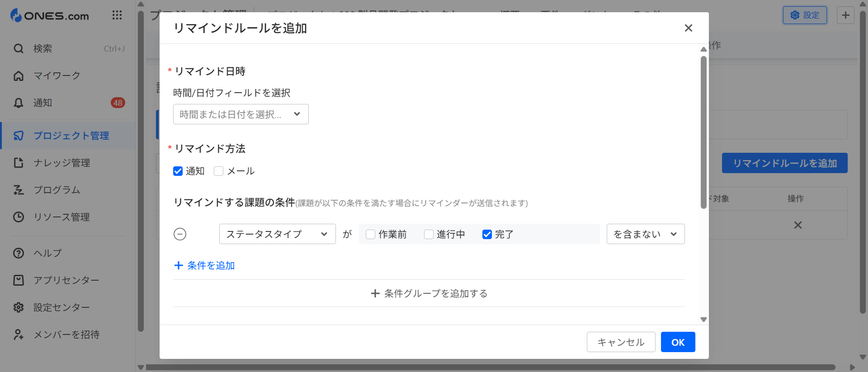Open the 48 notifications badge
This screenshot has width=868, height=372.
click(118, 103)
